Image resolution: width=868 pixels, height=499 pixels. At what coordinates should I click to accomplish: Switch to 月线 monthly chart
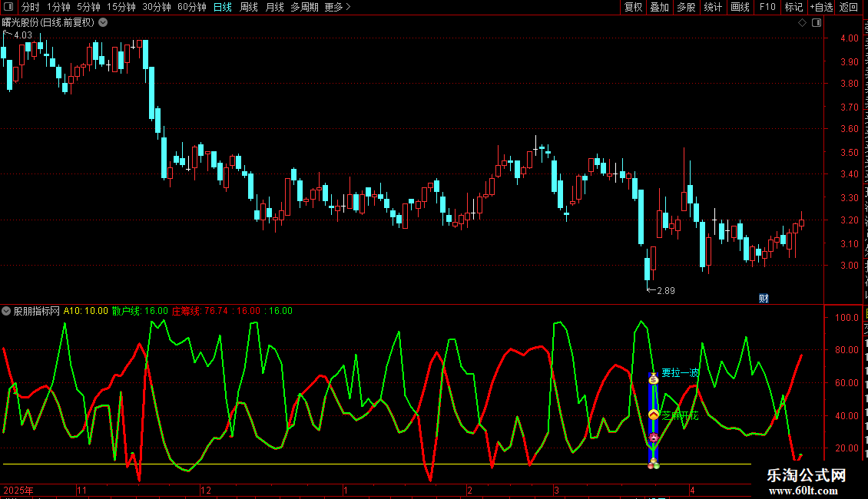(274, 7)
